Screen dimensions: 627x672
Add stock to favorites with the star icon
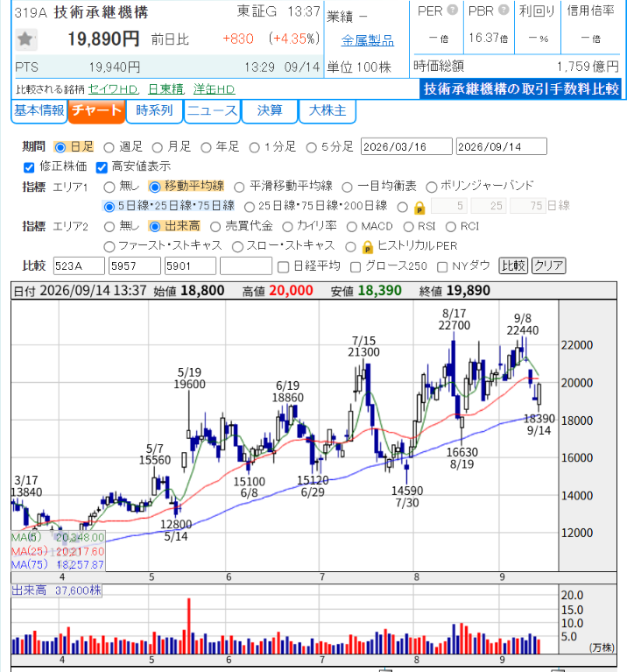click(25, 39)
